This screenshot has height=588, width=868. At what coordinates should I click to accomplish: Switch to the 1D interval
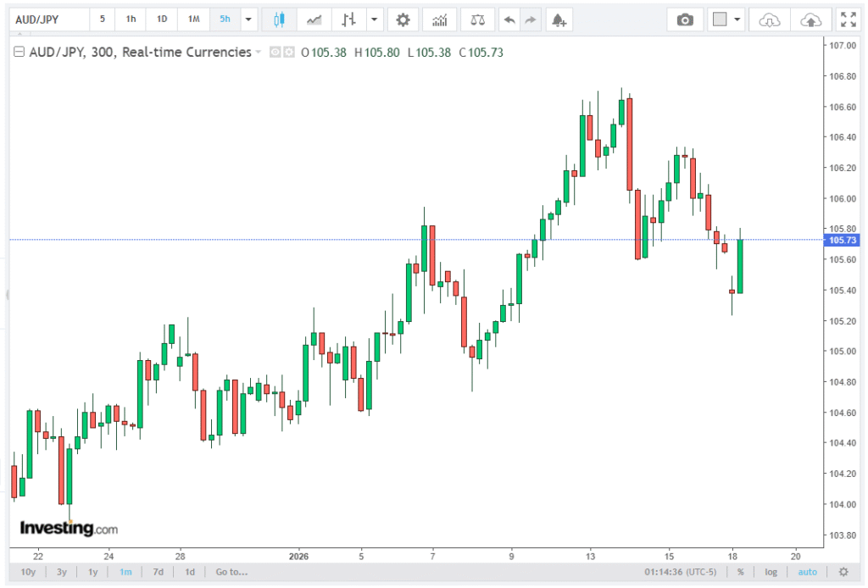162,19
